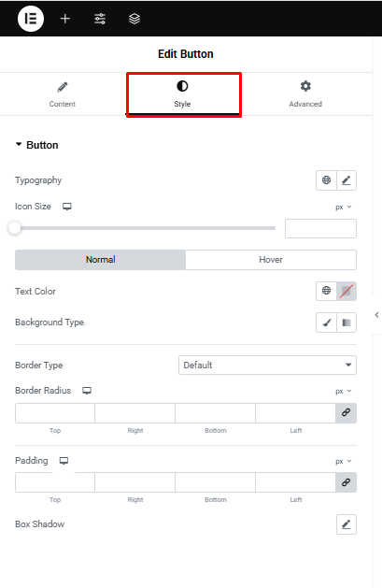
Task: Click the Elementor logo icon
Action: pyautogui.click(x=31, y=19)
